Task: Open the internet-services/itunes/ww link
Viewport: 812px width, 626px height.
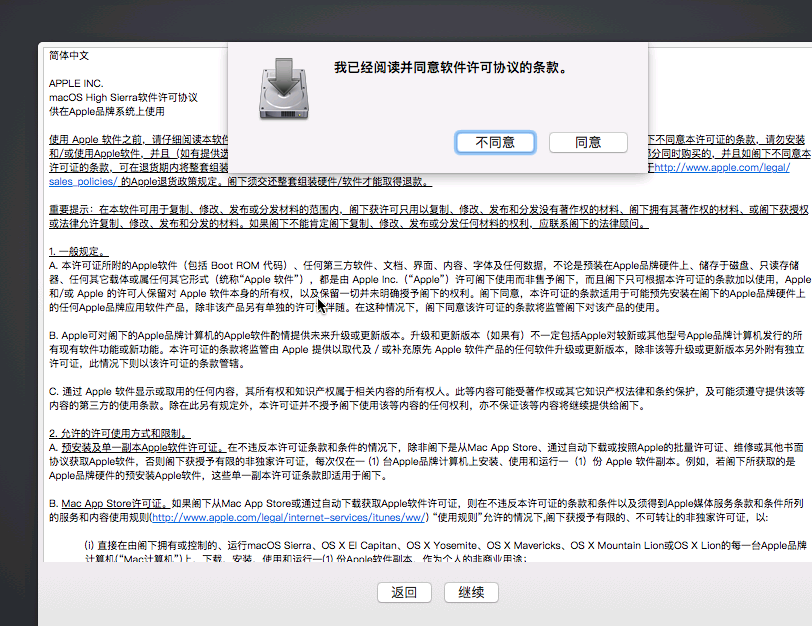Action: (289, 517)
